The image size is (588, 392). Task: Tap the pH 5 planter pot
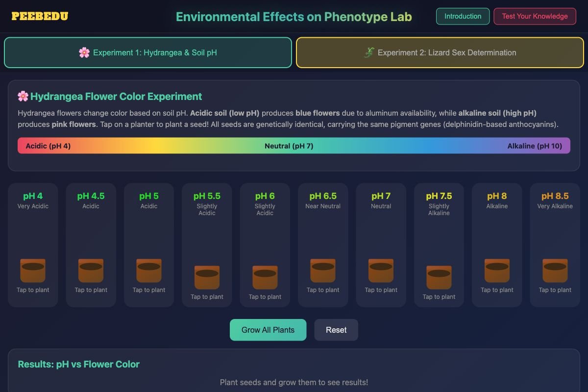pos(148,269)
